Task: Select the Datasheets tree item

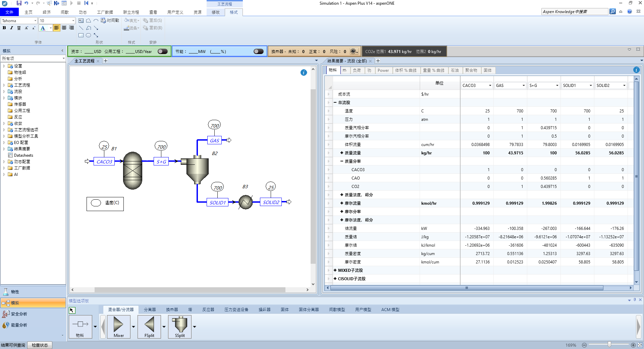Action: tap(23, 155)
